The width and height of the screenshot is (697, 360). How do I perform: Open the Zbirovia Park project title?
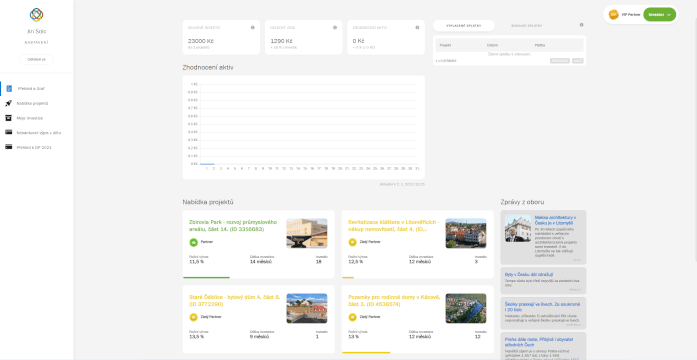pyautogui.click(x=233, y=226)
